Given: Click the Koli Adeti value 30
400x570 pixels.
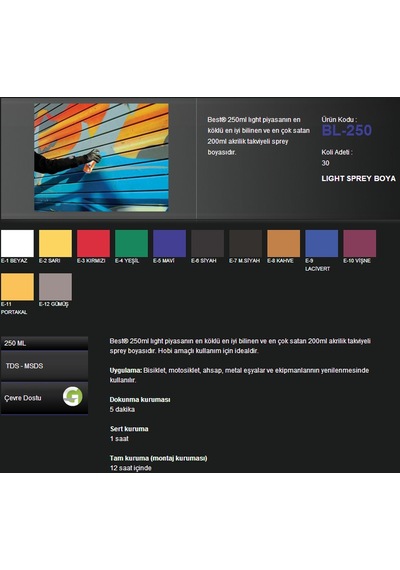Looking at the screenshot, I should click(325, 163).
